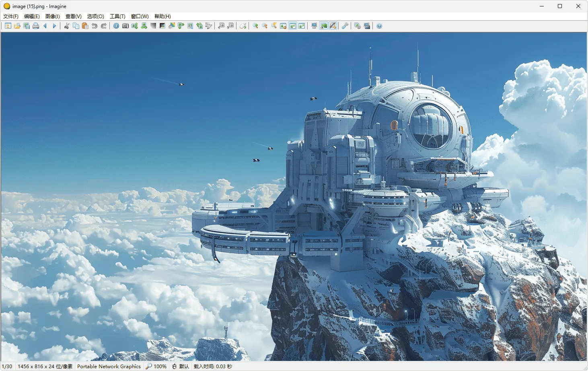The width and height of the screenshot is (588, 371).
Task: Expand the 工具(T) menu
Action: (117, 16)
